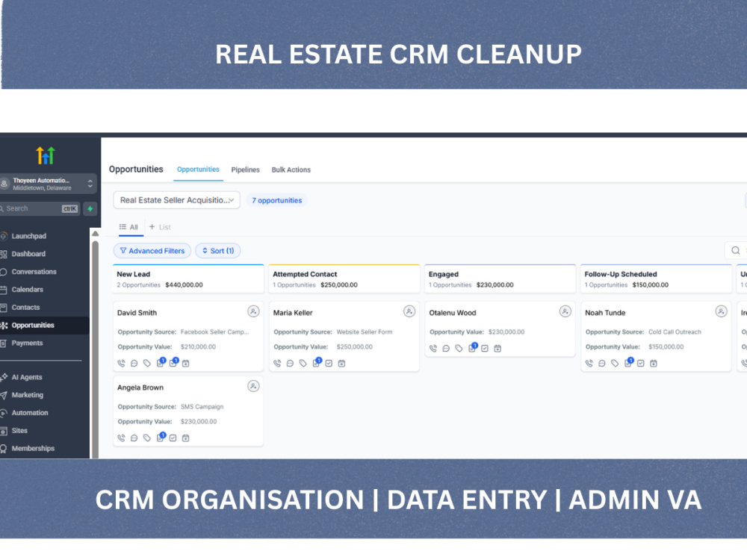
Task: Click the Follow-Up Scheduled stage header
Action: coord(656,279)
